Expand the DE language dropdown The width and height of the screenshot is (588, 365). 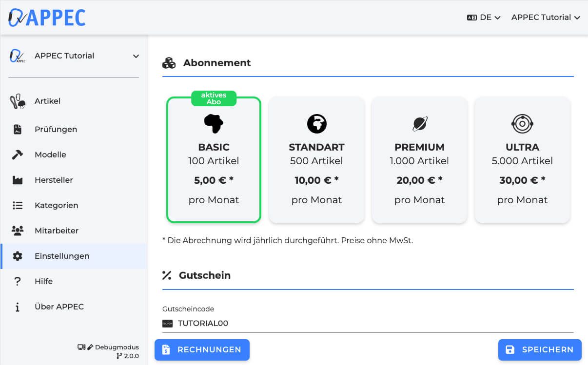tap(484, 17)
